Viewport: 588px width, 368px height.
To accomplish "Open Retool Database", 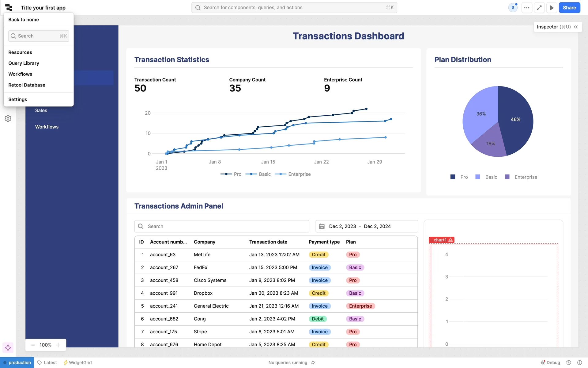I will (27, 85).
